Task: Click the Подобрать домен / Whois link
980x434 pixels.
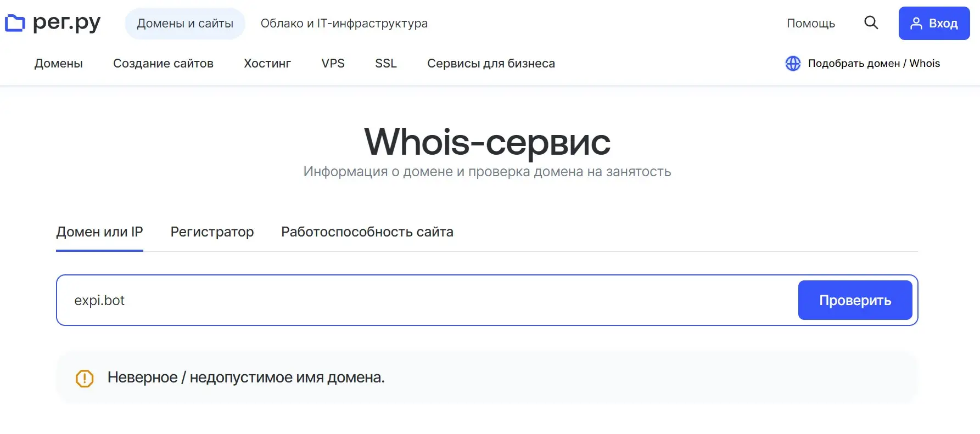Action: [873, 64]
